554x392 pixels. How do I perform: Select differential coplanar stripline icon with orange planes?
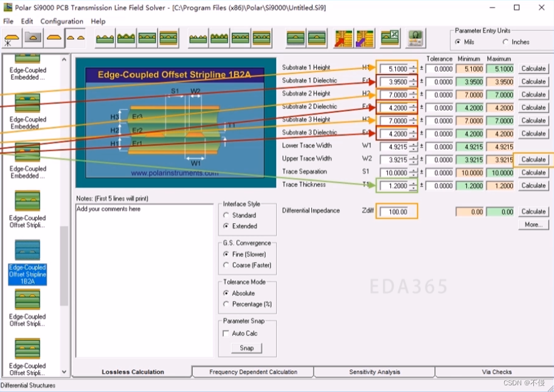pyautogui.click(x=262, y=38)
